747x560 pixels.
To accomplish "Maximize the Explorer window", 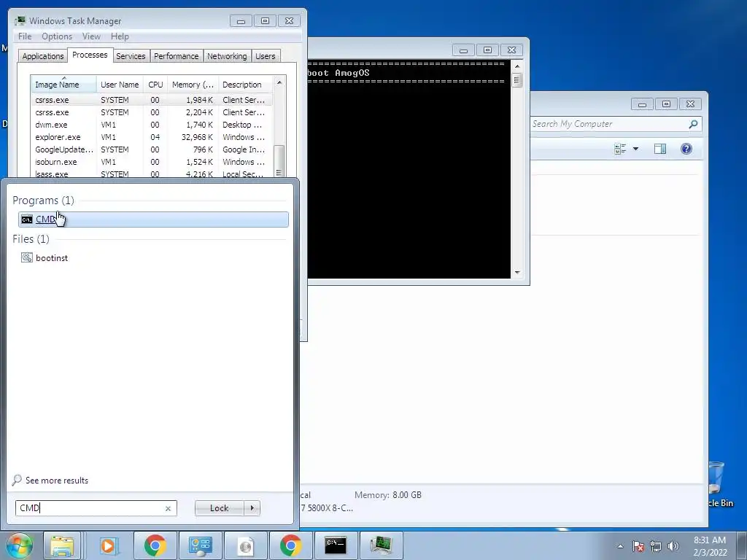I will coord(666,104).
